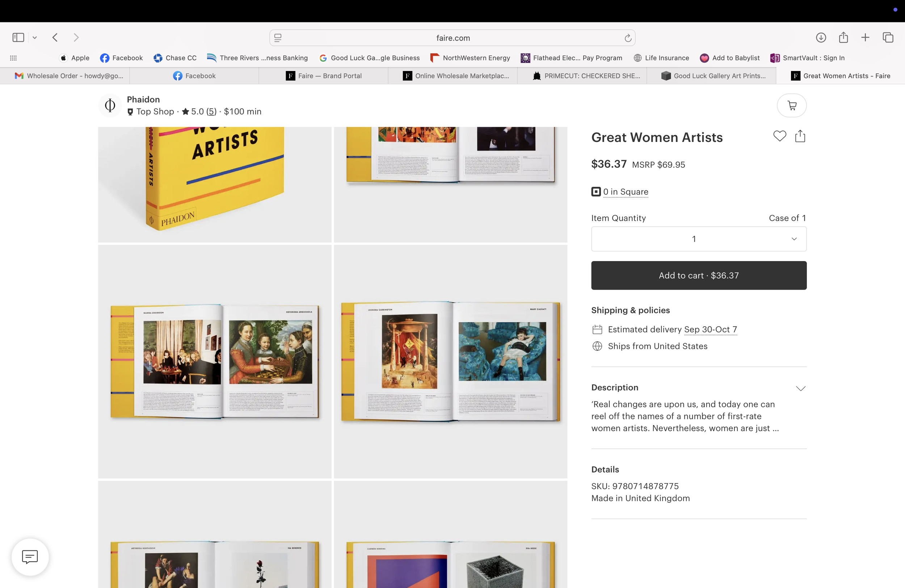
Task: Switch to Faire Brand Portal tab
Action: click(324, 76)
